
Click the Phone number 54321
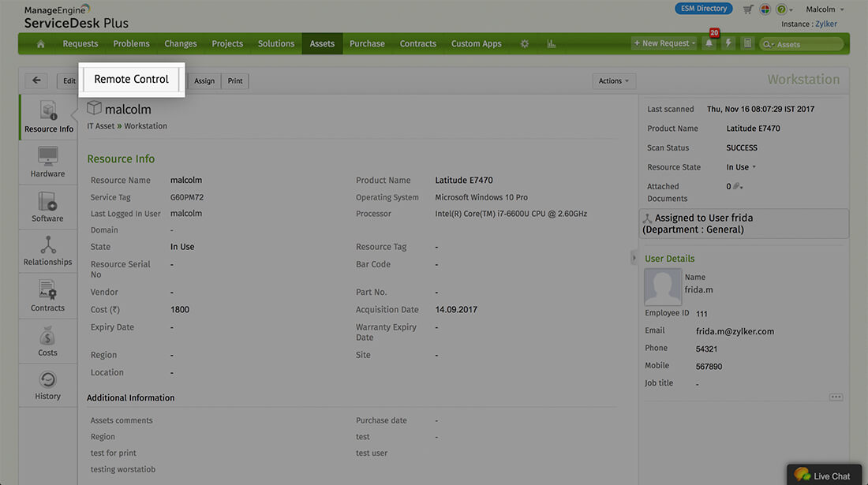point(706,349)
